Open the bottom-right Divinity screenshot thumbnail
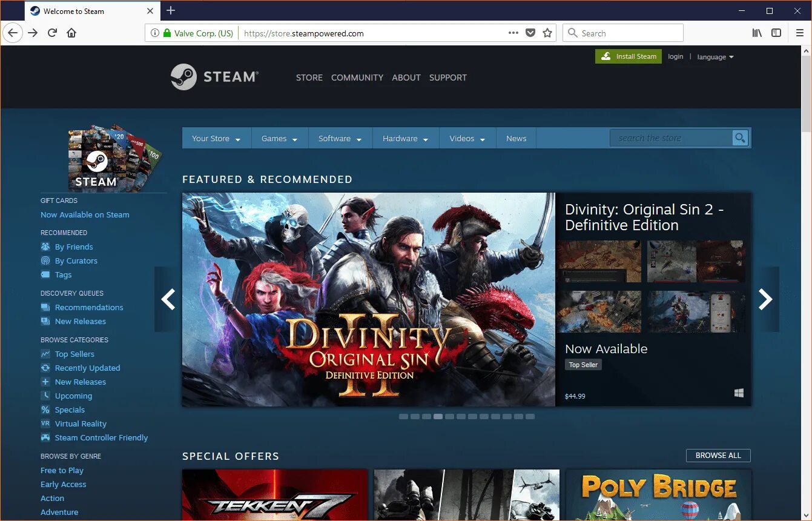This screenshot has height=521, width=812. pos(696,311)
